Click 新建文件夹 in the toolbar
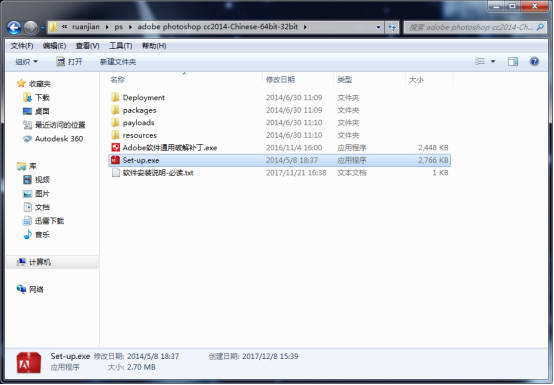Screen dimensions: 554x385 click(x=118, y=62)
